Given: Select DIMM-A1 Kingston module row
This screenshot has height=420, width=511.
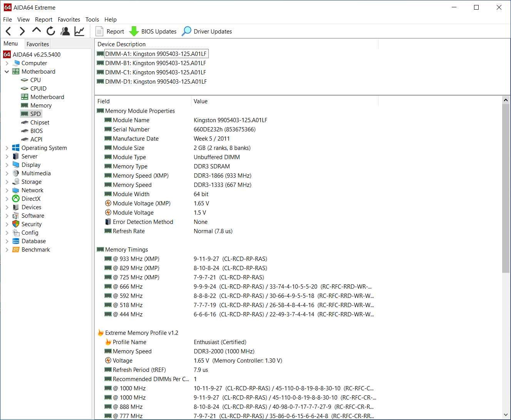Looking at the screenshot, I should [152, 54].
